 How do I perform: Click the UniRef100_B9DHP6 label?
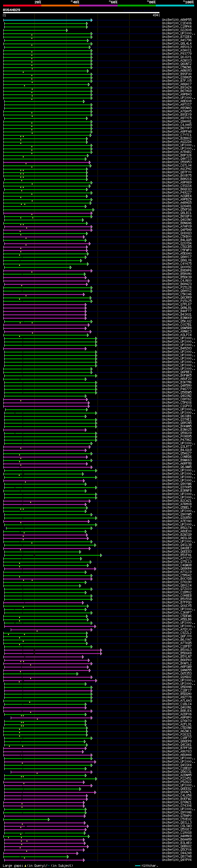[177, 271]
